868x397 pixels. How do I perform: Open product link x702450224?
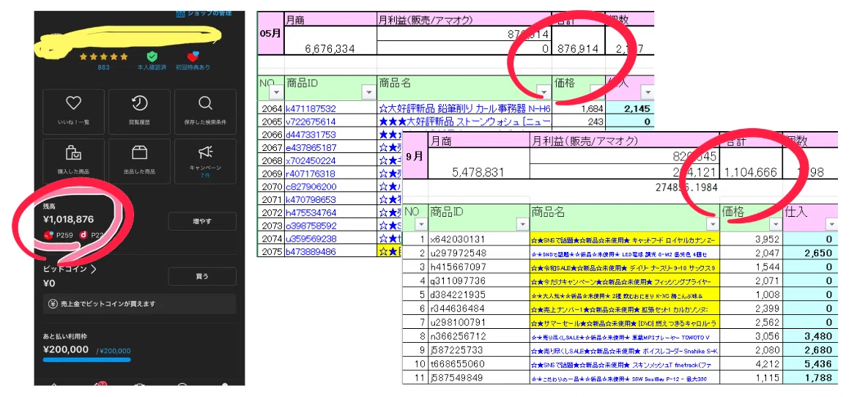tap(311, 160)
